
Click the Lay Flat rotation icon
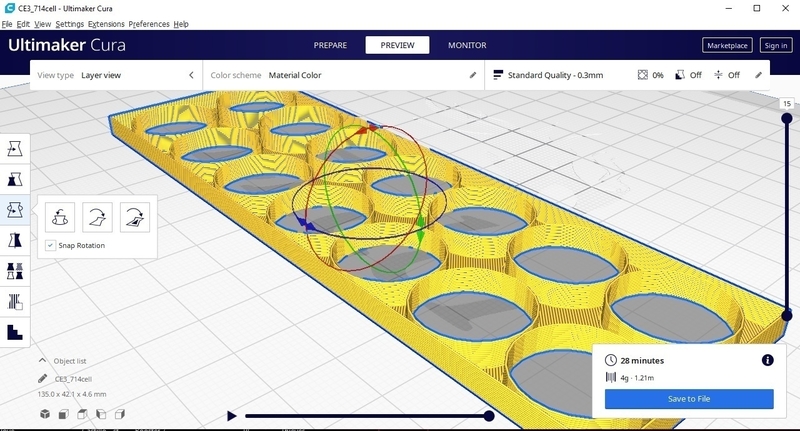pyautogui.click(x=98, y=215)
